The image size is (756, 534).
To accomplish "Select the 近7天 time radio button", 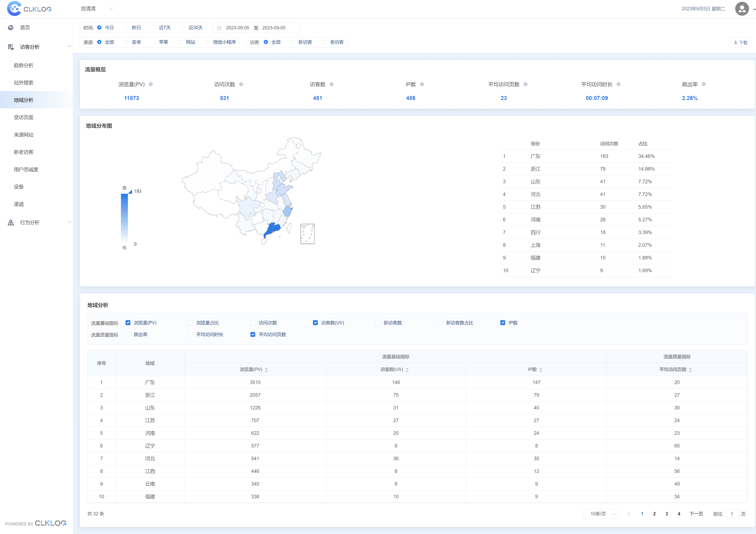I will 154,28.
